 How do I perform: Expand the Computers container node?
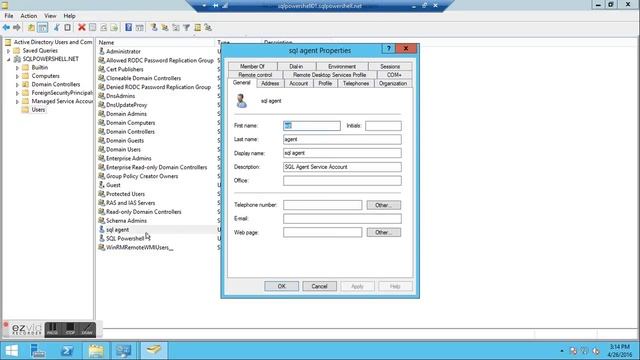pos(17,76)
